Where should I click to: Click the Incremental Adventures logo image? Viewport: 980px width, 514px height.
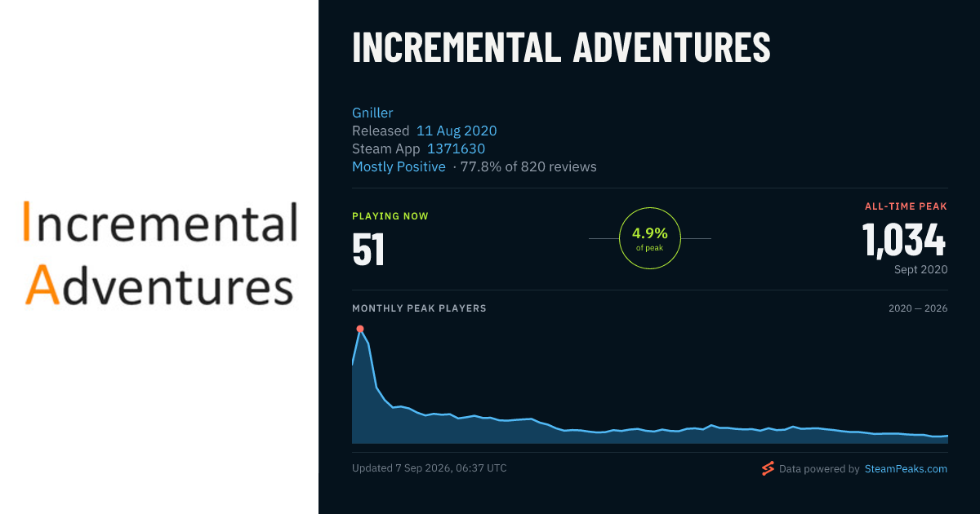159,253
